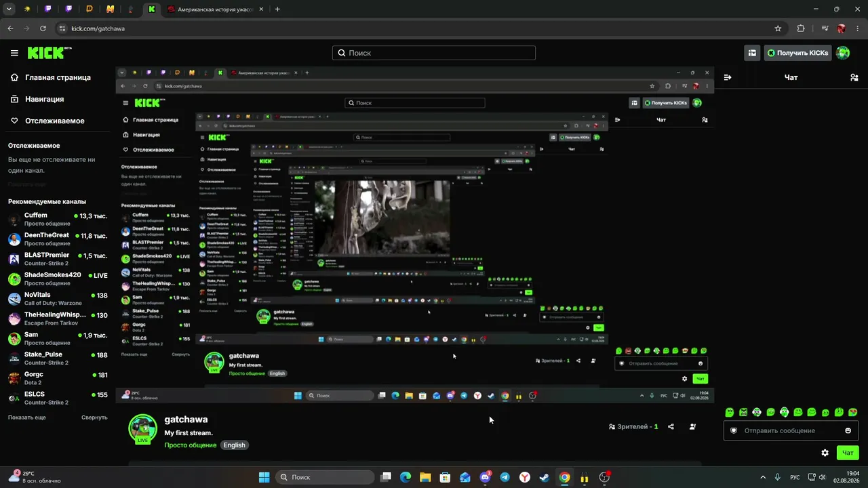Image resolution: width=868 pixels, height=488 pixels.
Task: Reload the current page
Action: 43,28
